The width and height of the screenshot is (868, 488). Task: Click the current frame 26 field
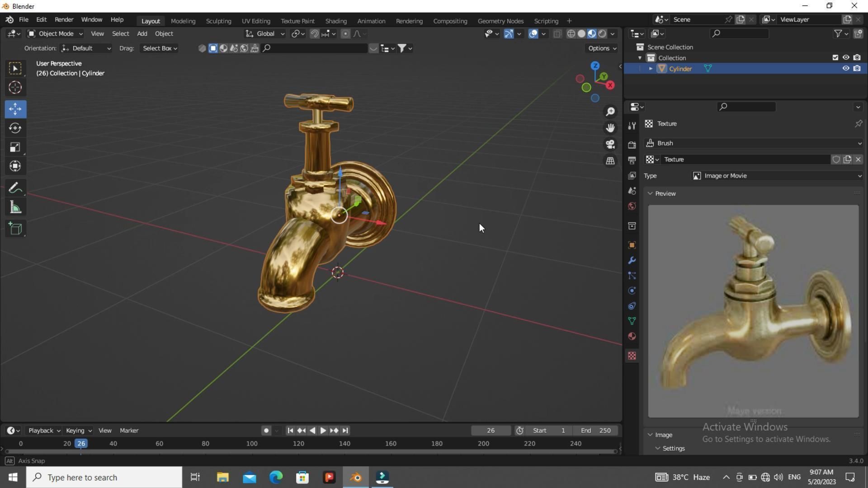(x=491, y=431)
